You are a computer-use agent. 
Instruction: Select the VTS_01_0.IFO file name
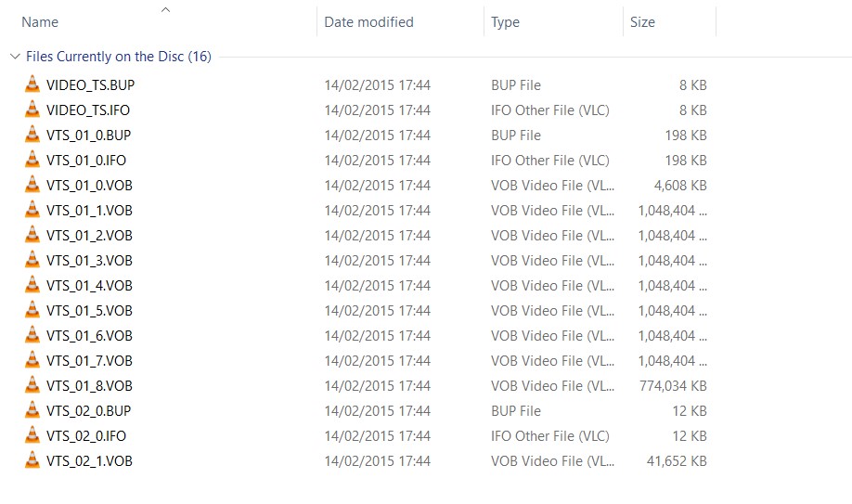pos(86,160)
